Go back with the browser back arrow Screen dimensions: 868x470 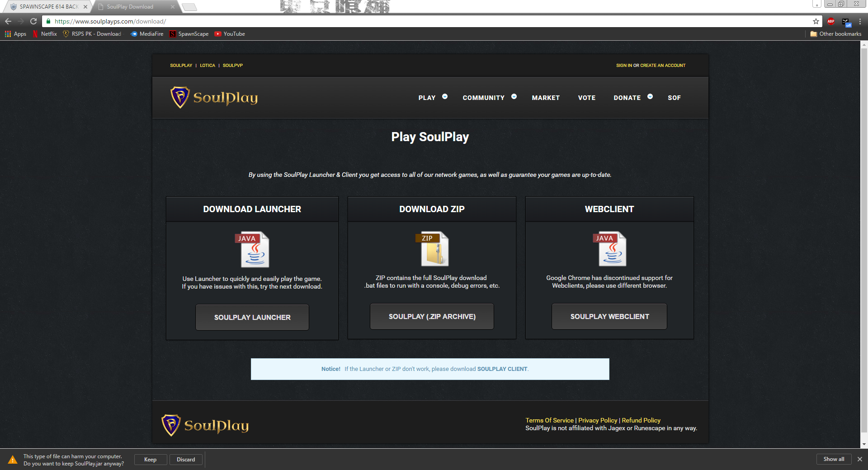click(8, 21)
